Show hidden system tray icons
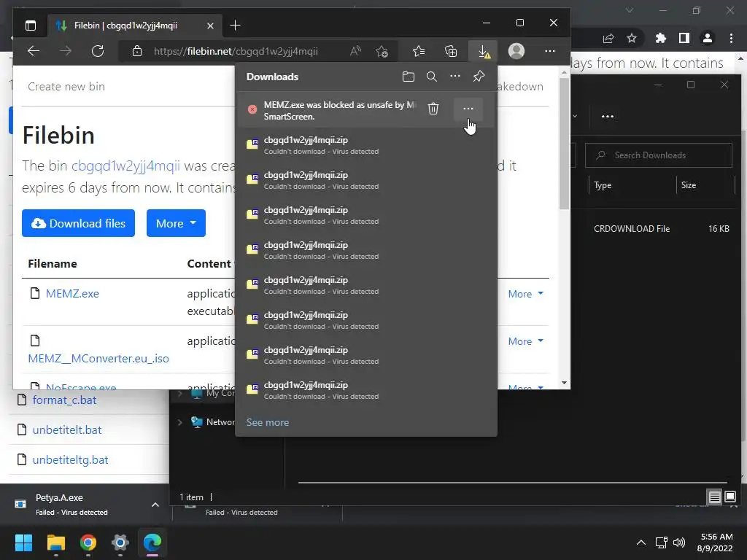The image size is (747, 560). click(641, 542)
